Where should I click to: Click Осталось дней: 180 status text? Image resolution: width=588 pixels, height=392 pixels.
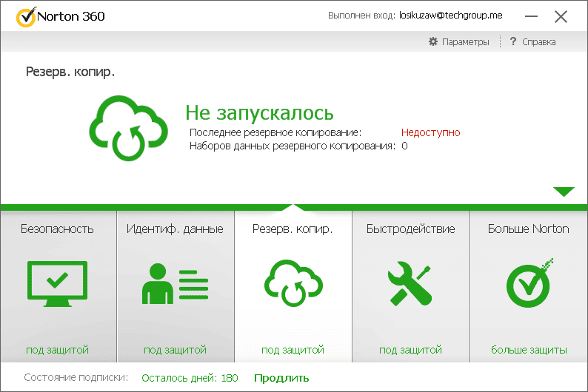tap(190, 378)
